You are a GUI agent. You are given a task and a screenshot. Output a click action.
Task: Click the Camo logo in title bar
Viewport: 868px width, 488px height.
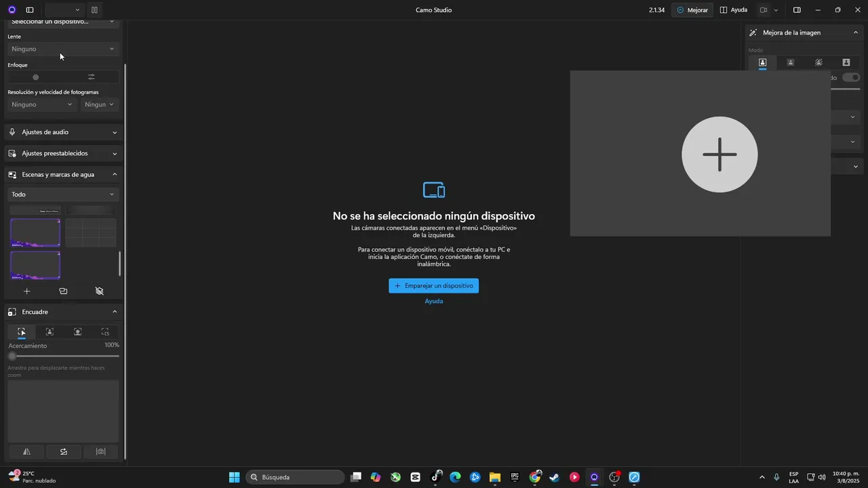click(x=12, y=10)
